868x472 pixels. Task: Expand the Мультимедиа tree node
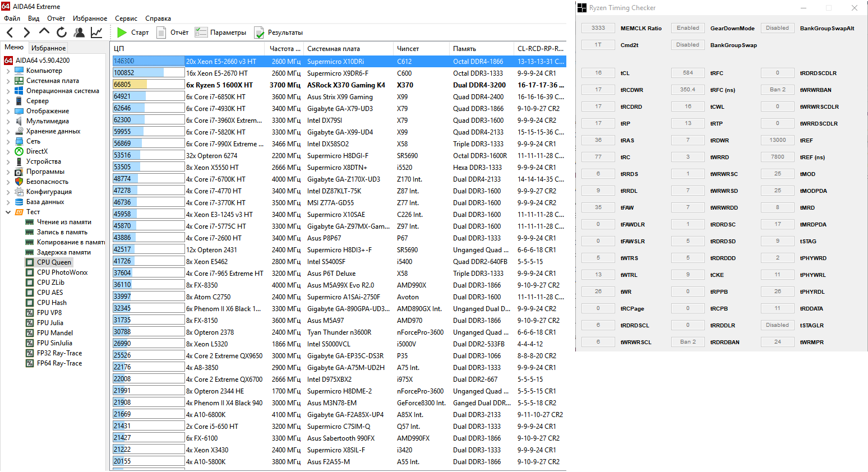8,122
